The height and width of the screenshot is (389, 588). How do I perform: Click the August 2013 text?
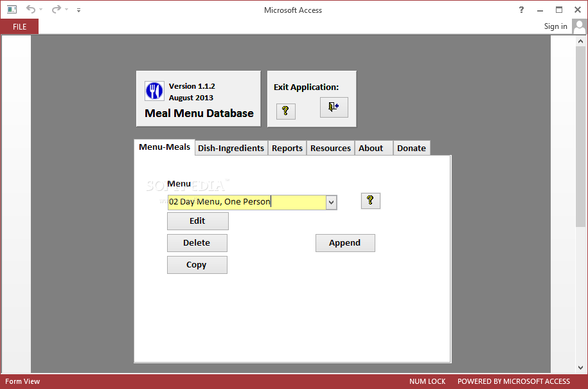[x=191, y=98]
